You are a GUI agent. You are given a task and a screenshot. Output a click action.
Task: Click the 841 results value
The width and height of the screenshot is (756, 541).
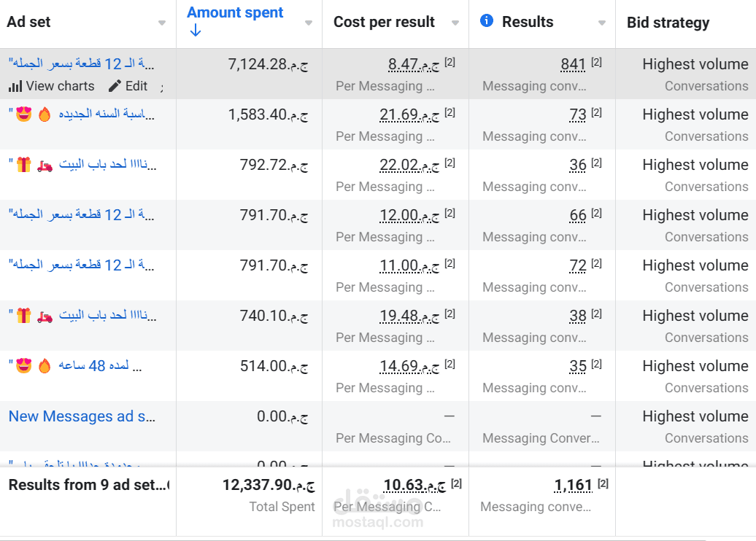tap(573, 64)
